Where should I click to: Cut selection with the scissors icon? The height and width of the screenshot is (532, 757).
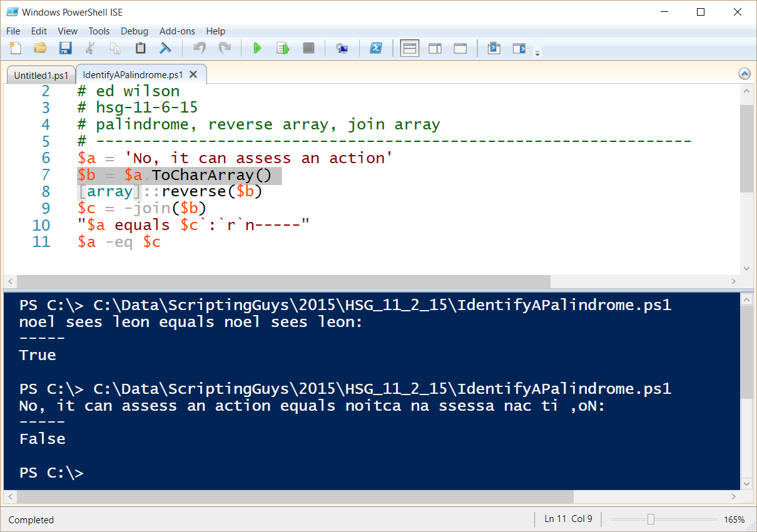point(90,48)
